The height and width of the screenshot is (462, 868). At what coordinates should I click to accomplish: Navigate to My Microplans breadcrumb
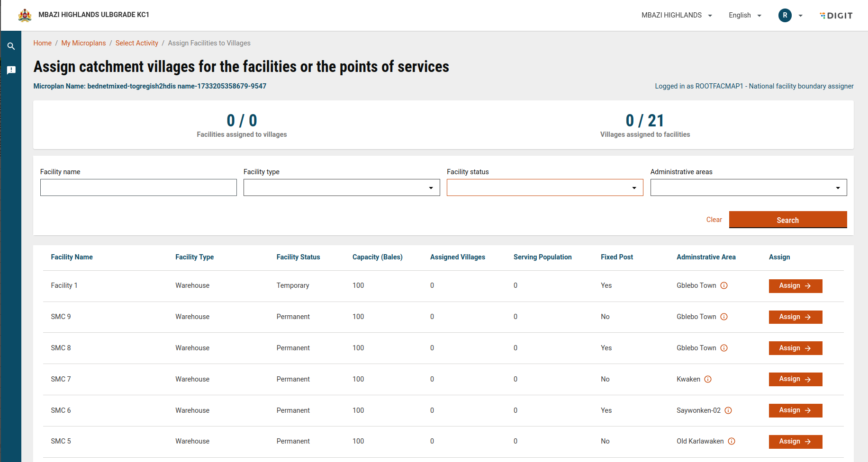click(83, 43)
